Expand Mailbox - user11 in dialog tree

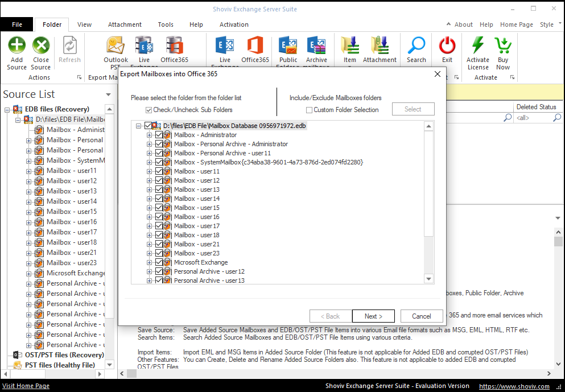(149, 171)
